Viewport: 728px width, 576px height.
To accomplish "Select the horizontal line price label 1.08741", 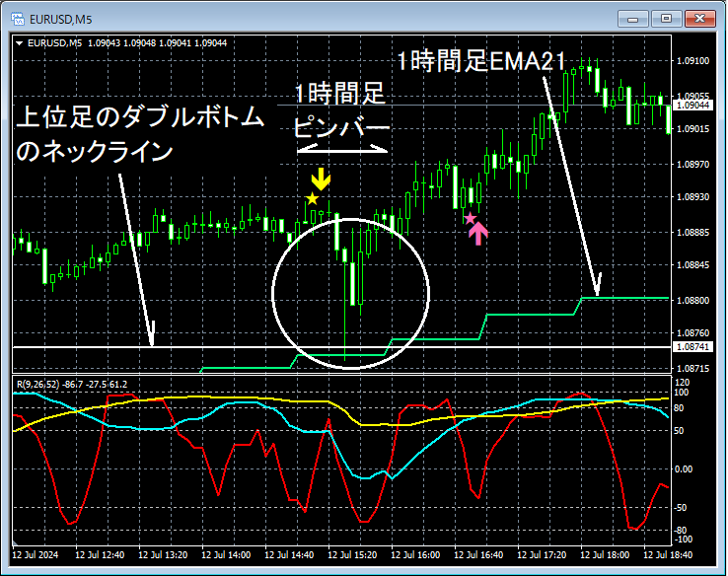I will (x=692, y=347).
